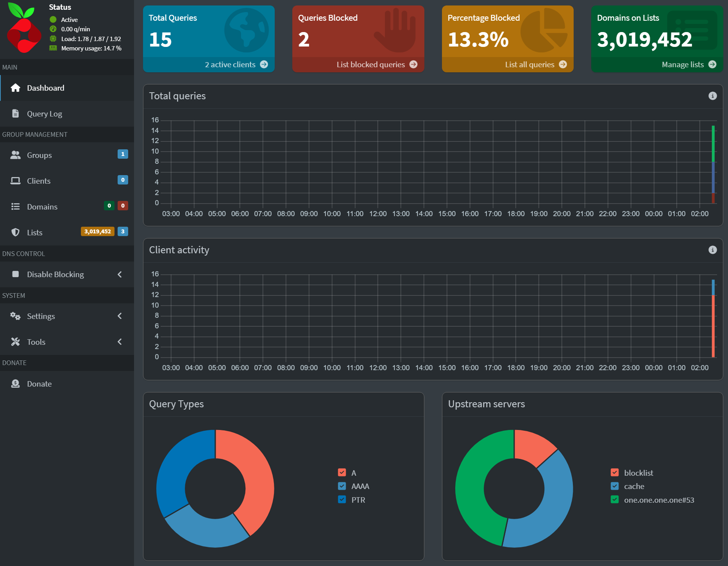
Task: Click the Clients laptop icon
Action: [16, 181]
